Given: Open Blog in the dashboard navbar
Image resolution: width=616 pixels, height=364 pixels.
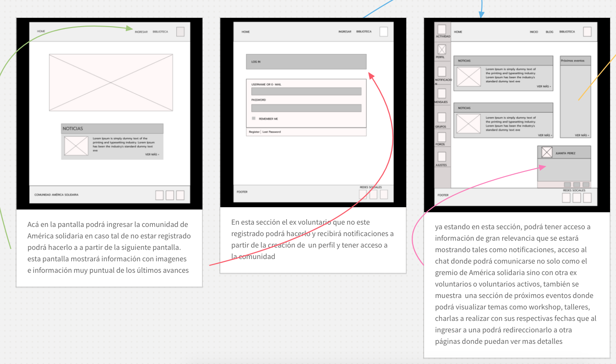Looking at the screenshot, I should coord(549,32).
